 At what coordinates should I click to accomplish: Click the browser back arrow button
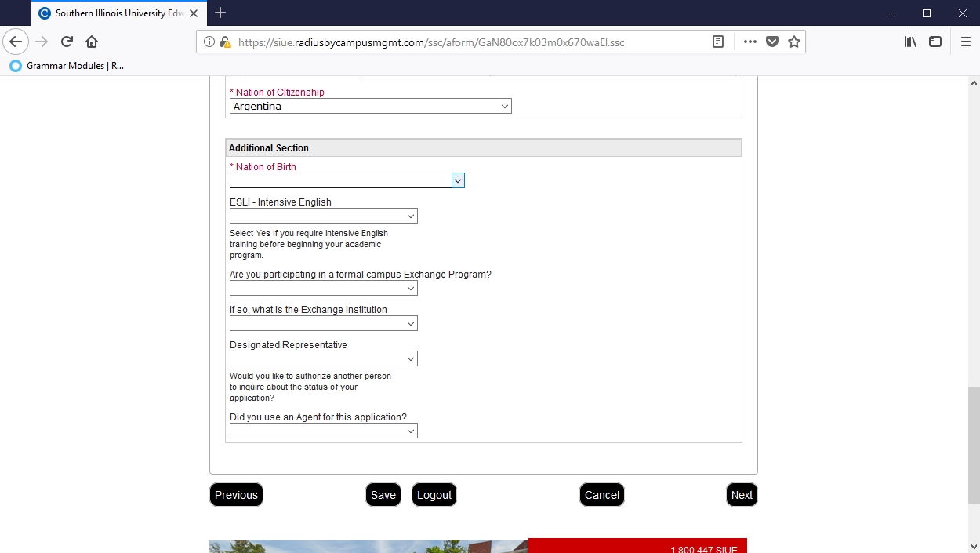point(16,42)
